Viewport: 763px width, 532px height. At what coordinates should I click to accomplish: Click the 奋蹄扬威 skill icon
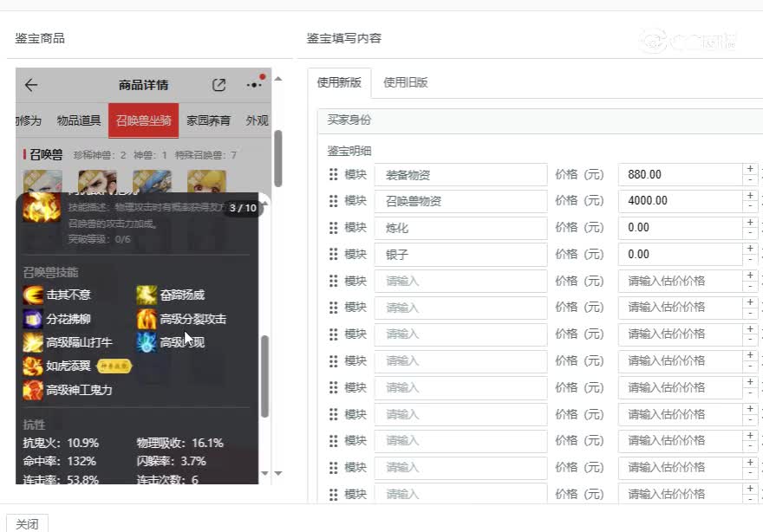pyautogui.click(x=147, y=295)
